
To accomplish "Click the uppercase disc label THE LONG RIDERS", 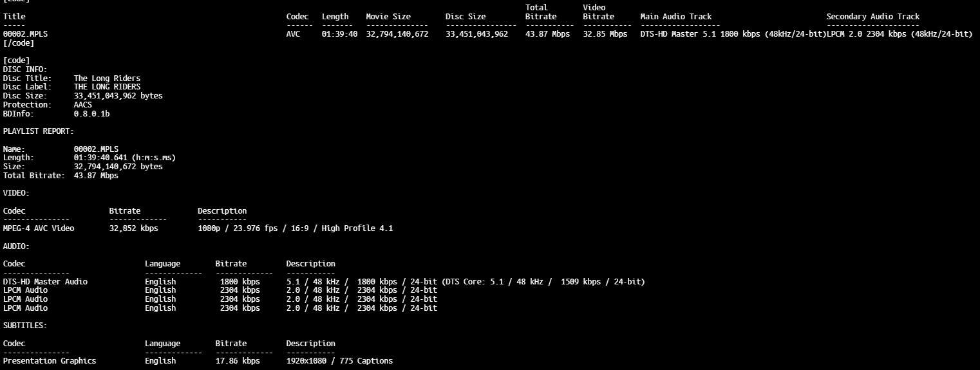I will coord(107,87).
